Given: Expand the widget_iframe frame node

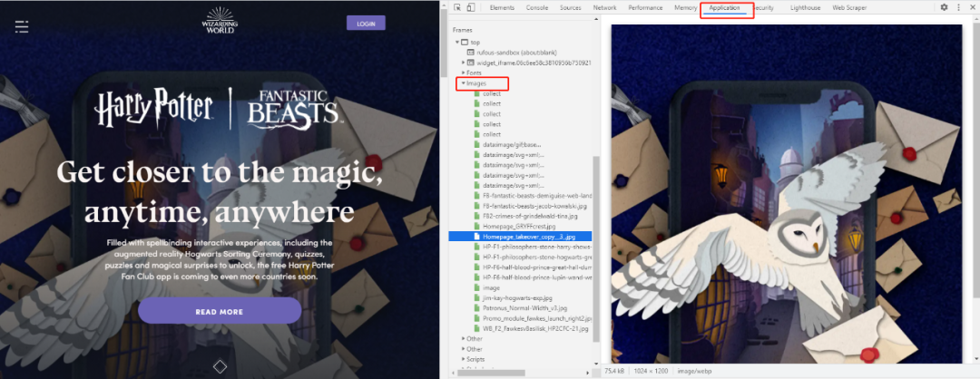Looking at the screenshot, I should pos(463,63).
